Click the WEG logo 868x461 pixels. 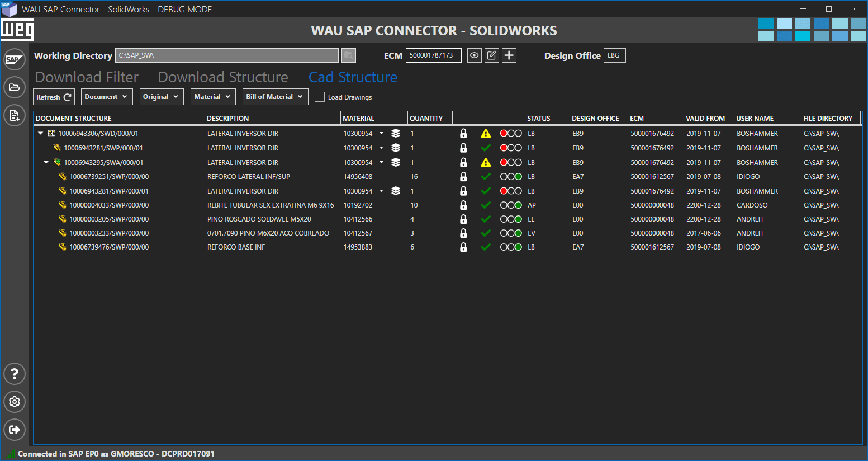(17, 30)
